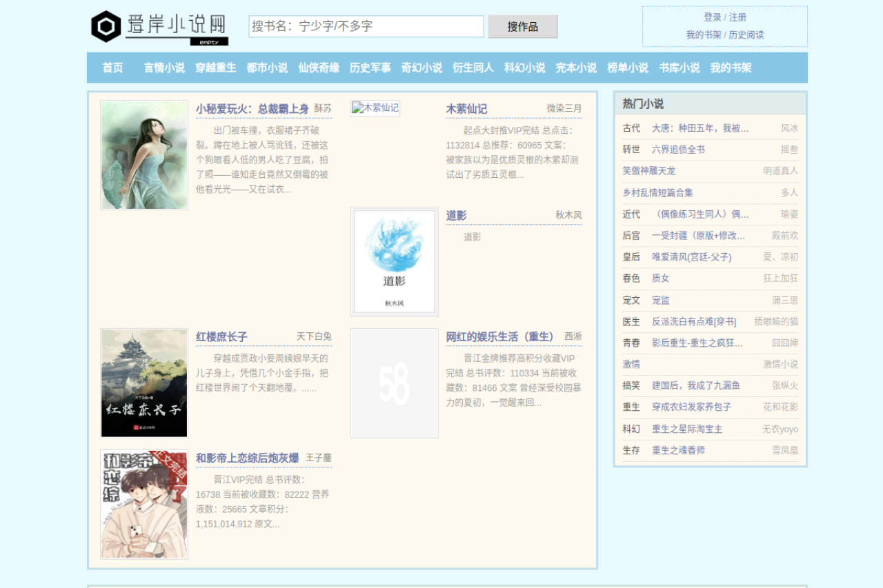Open the 完本小说 navigation item

click(576, 68)
